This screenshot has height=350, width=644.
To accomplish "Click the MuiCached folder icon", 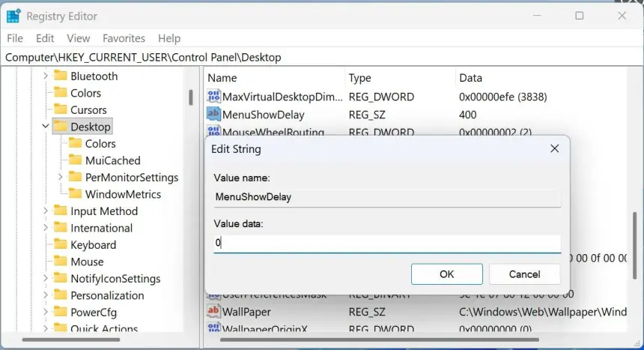I will coord(75,160).
